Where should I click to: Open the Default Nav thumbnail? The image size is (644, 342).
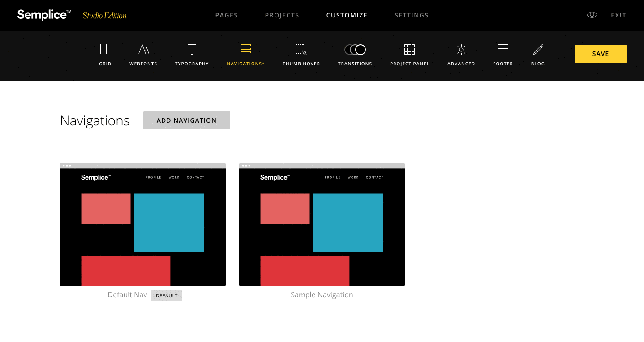click(143, 225)
